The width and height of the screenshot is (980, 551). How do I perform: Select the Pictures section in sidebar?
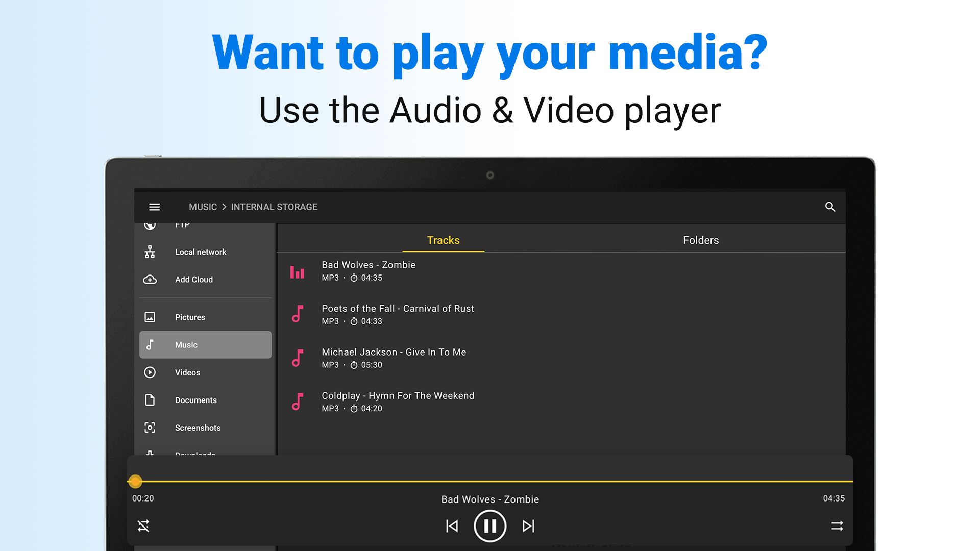190,317
